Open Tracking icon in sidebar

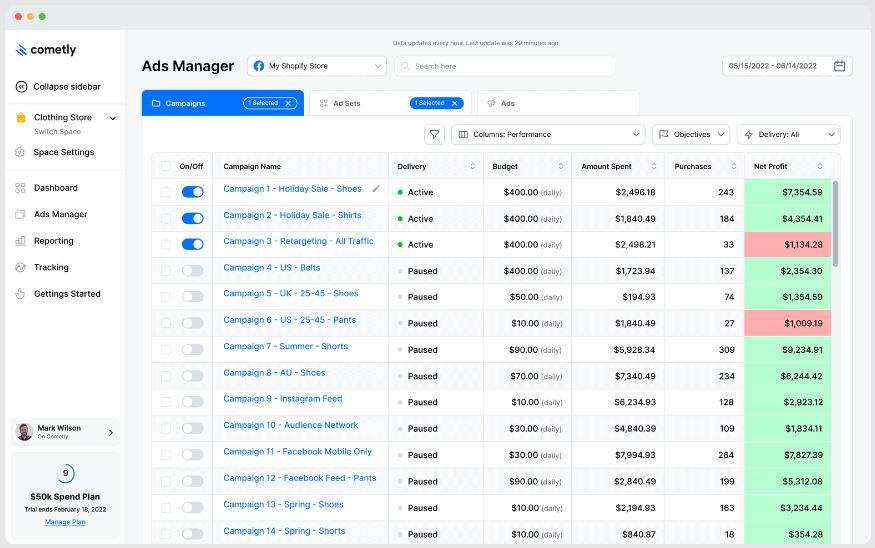pyautogui.click(x=20, y=267)
